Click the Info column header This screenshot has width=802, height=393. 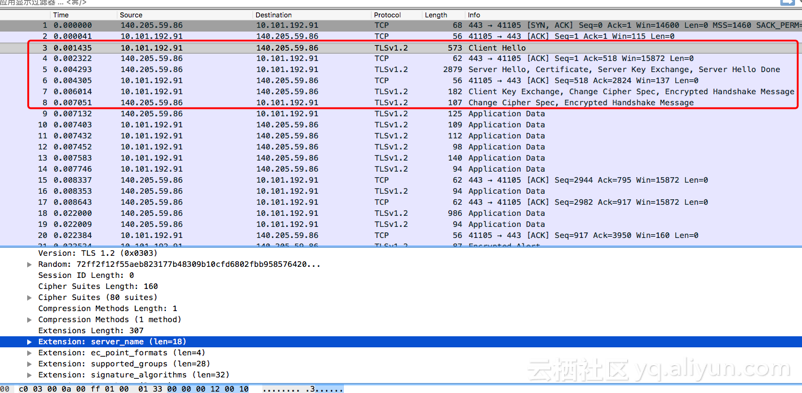click(633, 15)
